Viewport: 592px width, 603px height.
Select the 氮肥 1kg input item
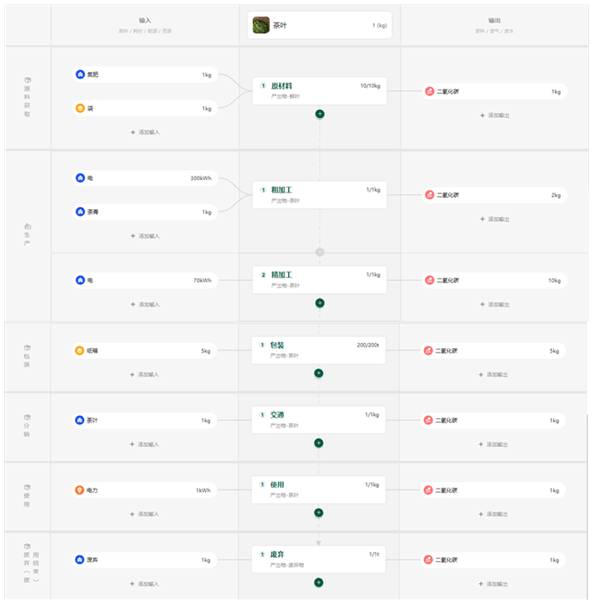tap(145, 75)
